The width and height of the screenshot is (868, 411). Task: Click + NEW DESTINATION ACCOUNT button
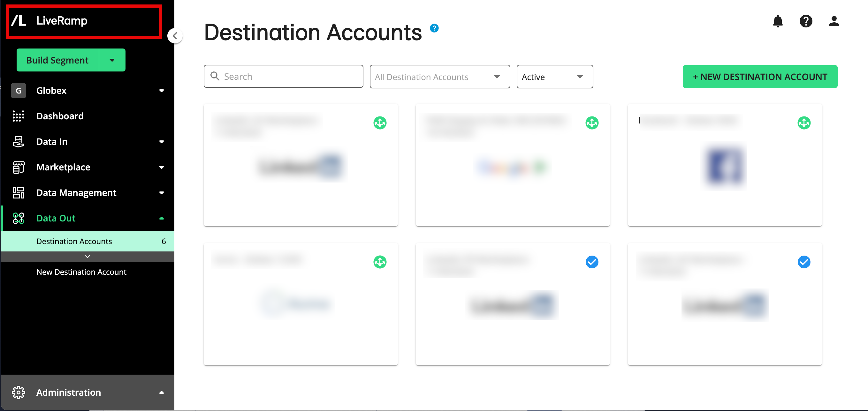[760, 77]
